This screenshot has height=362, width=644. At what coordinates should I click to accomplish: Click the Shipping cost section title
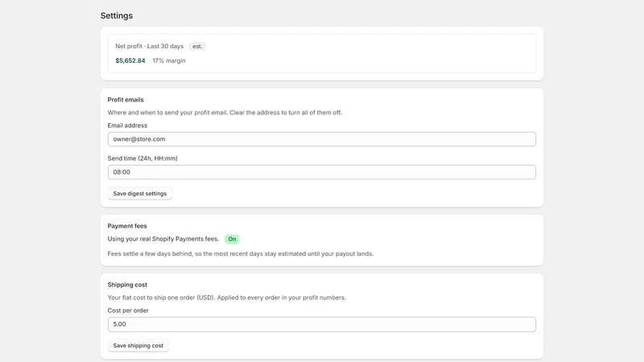tap(127, 285)
